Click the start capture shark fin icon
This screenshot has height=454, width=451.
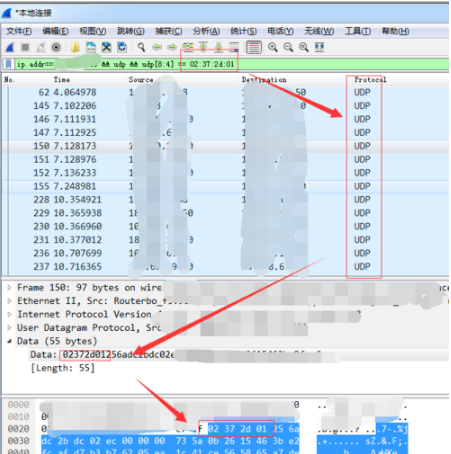pyautogui.click(x=10, y=48)
